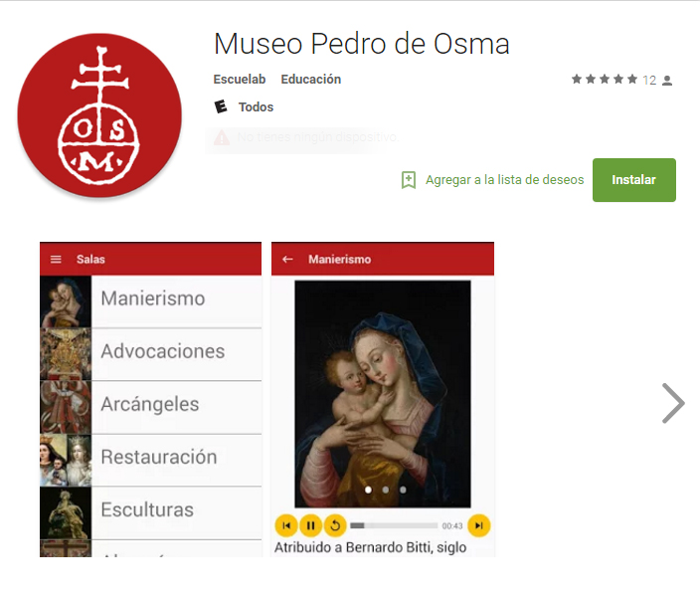Image resolution: width=700 pixels, height=601 pixels.
Task: Click the E content rating icon
Action: point(221,106)
